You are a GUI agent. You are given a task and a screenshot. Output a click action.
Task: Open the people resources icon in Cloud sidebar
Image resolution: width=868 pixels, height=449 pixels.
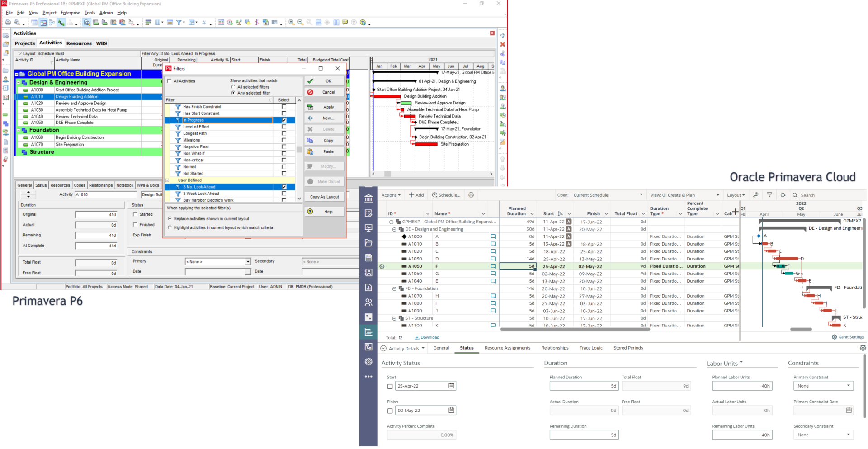[x=368, y=302]
